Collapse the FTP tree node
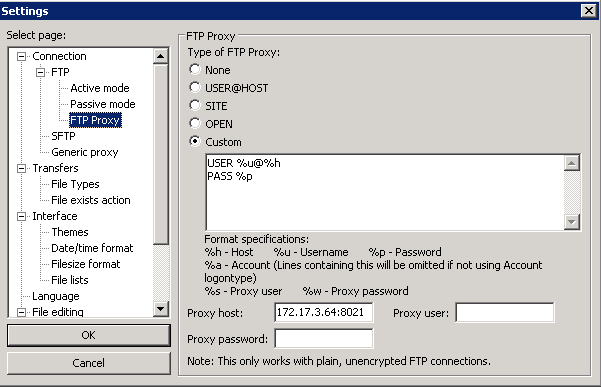The width and height of the screenshot is (601, 387). 40,72
